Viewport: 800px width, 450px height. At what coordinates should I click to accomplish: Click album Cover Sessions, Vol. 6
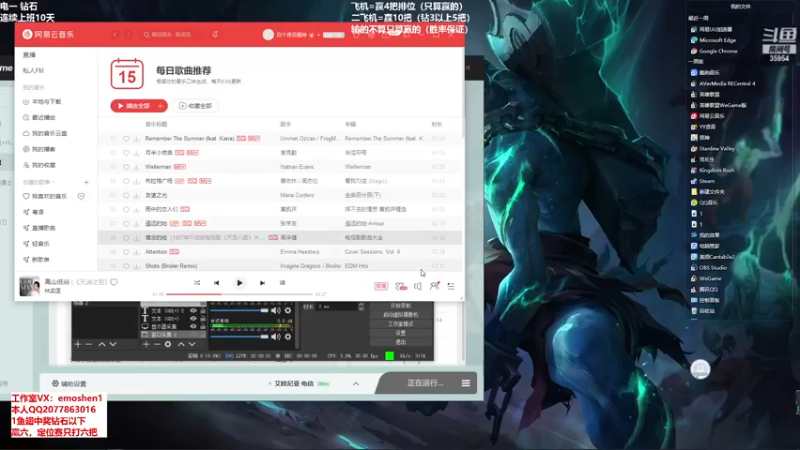pyautogui.click(x=372, y=252)
